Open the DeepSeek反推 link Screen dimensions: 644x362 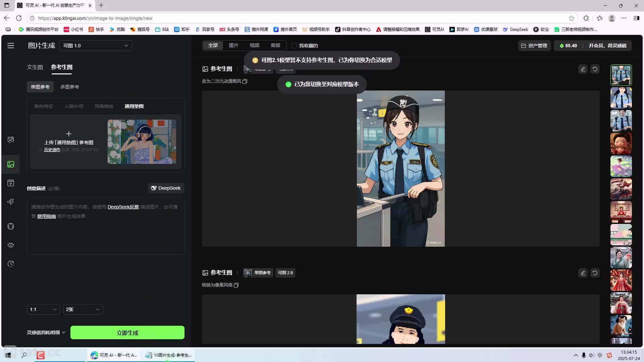(123, 207)
